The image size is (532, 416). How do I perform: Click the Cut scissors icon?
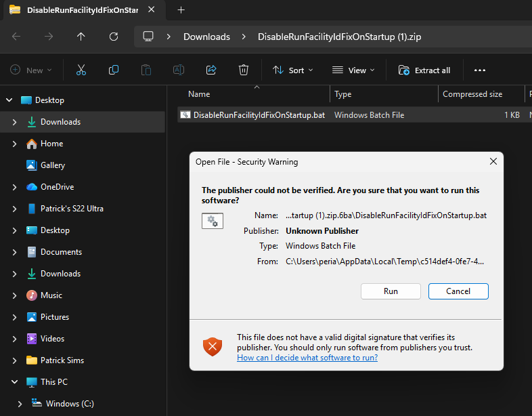click(81, 70)
